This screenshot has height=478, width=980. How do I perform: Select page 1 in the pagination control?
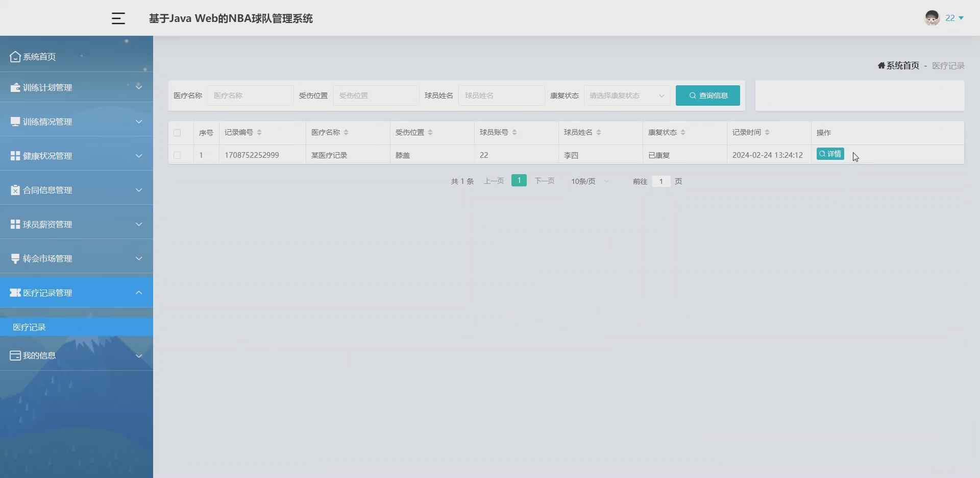point(519,180)
